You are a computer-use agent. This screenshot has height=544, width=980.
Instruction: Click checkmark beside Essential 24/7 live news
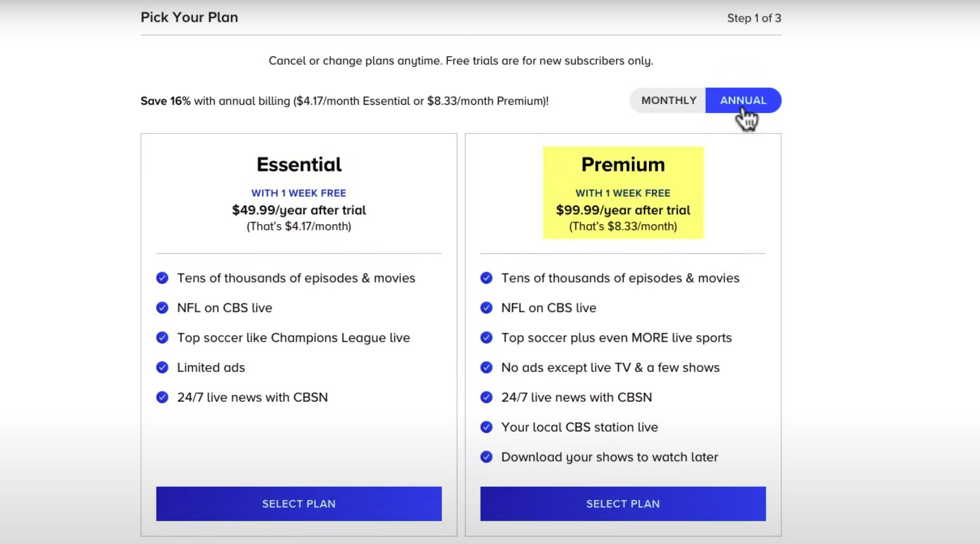pyautogui.click(x=162, y=397)
